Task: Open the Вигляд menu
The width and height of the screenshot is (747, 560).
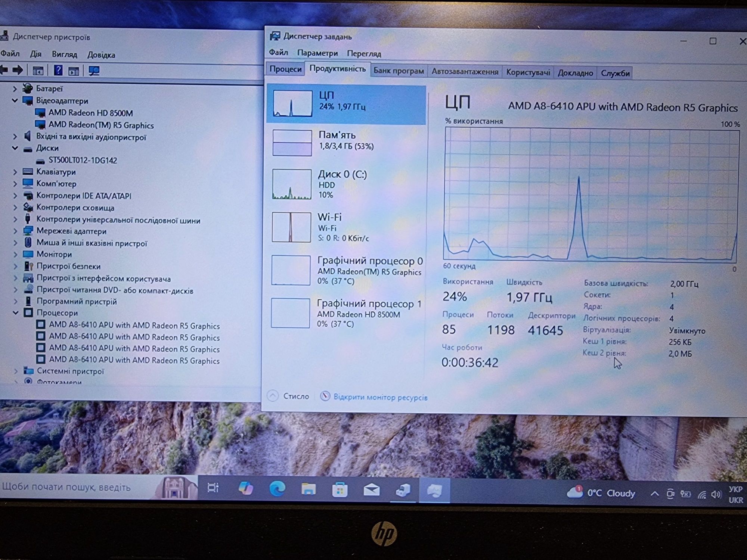Action: (64, 54)
